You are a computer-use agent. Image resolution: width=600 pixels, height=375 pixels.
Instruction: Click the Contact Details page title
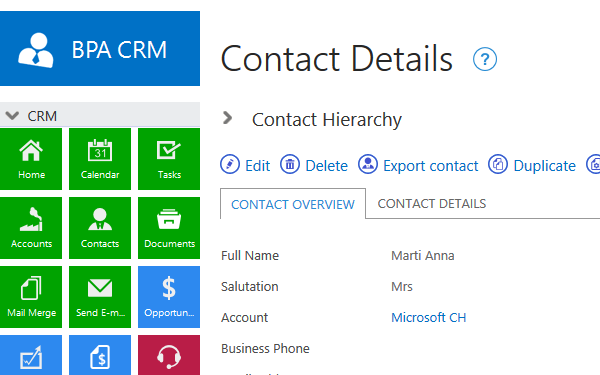(x=337, y=59)
